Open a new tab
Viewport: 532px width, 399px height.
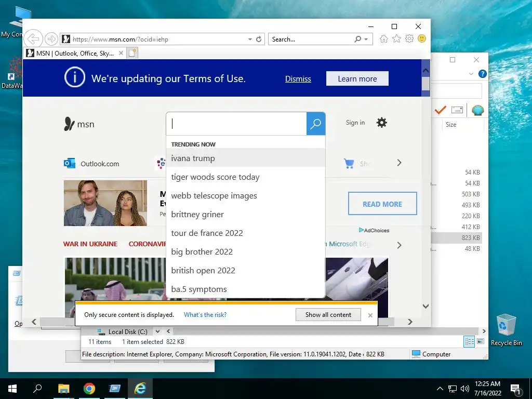click(x=132, y=53)
